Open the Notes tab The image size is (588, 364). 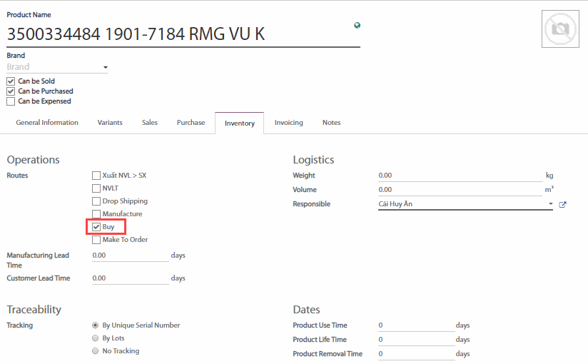(331, 123)
